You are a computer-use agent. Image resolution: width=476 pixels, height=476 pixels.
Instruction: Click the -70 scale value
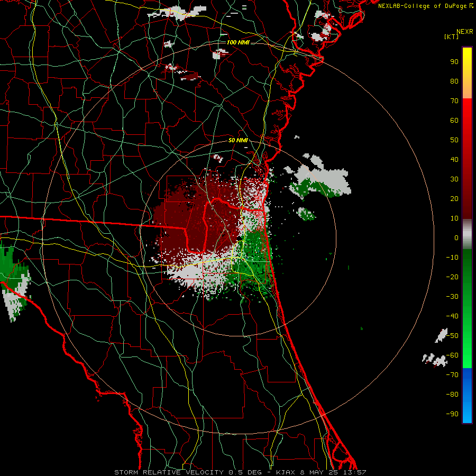[x=452, y=375]
